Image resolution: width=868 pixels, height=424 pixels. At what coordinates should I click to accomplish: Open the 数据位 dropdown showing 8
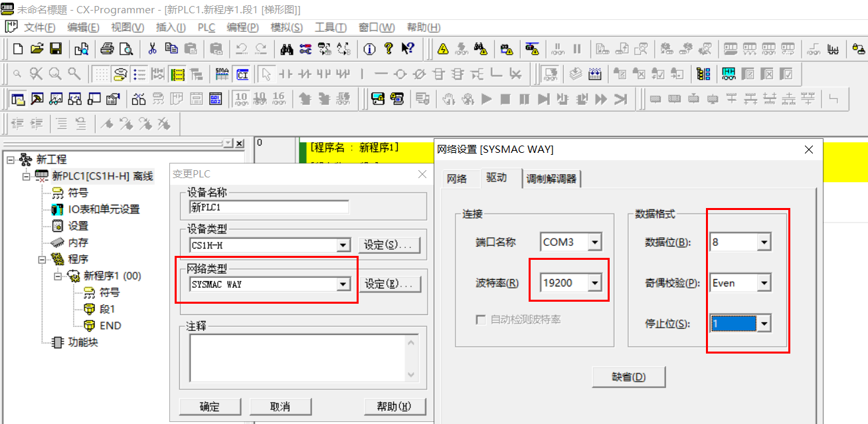tap(764, 243)
